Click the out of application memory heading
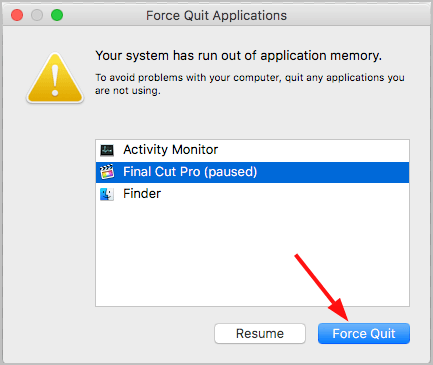 pos(239,56)
